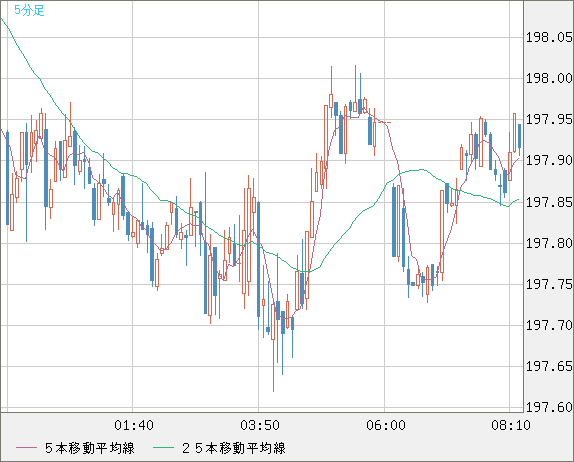
Task: Click the 198.00 price axis label
Action: pos(549,78)
